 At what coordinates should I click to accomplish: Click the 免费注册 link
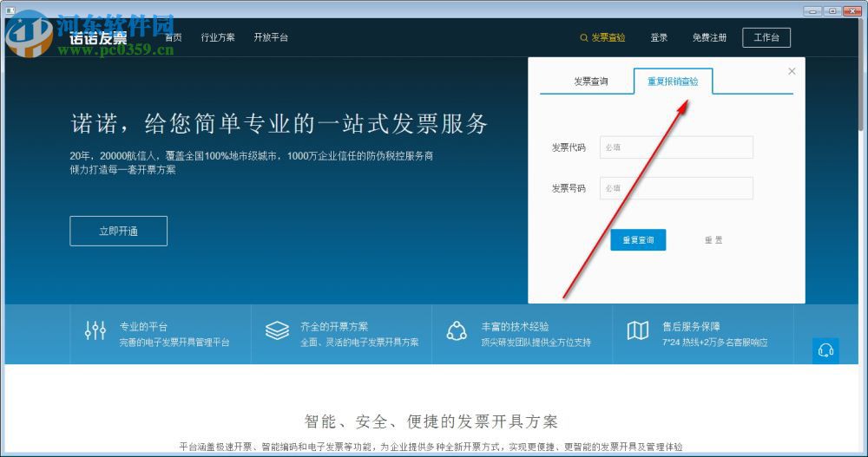point(709,37)
